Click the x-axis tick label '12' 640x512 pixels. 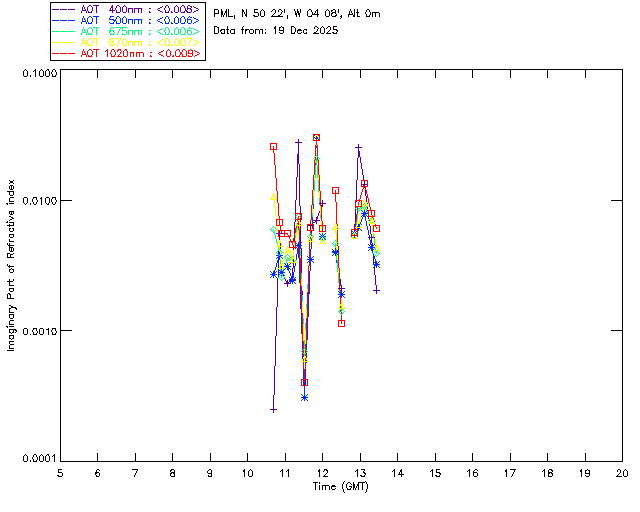[x=322, y=473]
